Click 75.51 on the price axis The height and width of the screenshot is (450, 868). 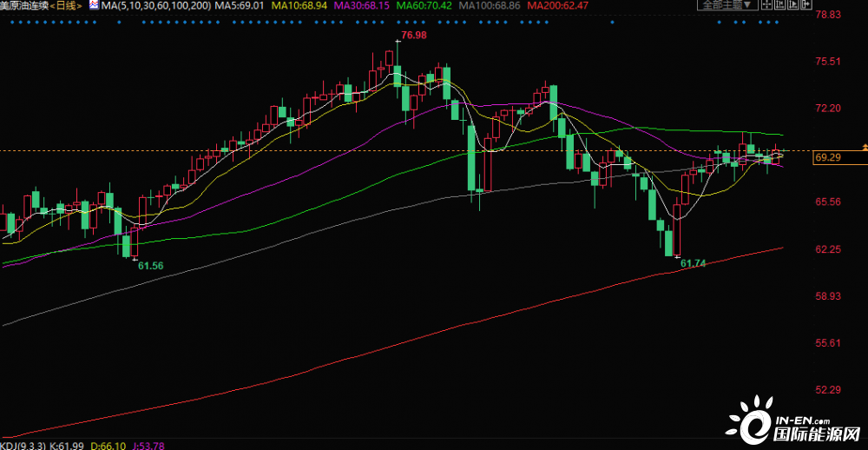point(829,61)
